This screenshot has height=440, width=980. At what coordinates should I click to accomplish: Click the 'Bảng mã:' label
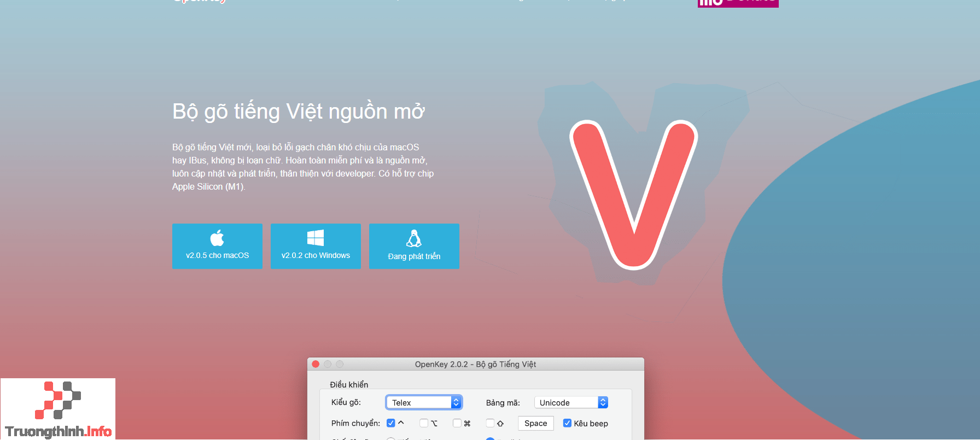pyautogui.click(x=503, y=402)
